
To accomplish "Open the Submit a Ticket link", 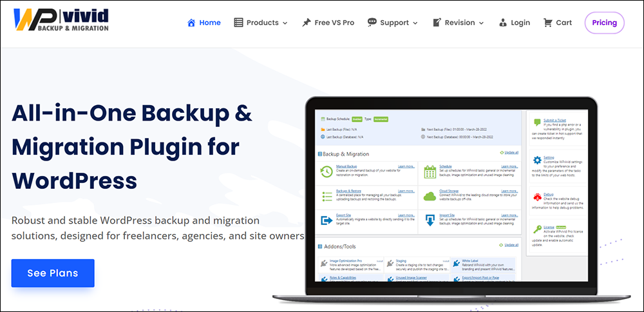I will tap(554, 120).
